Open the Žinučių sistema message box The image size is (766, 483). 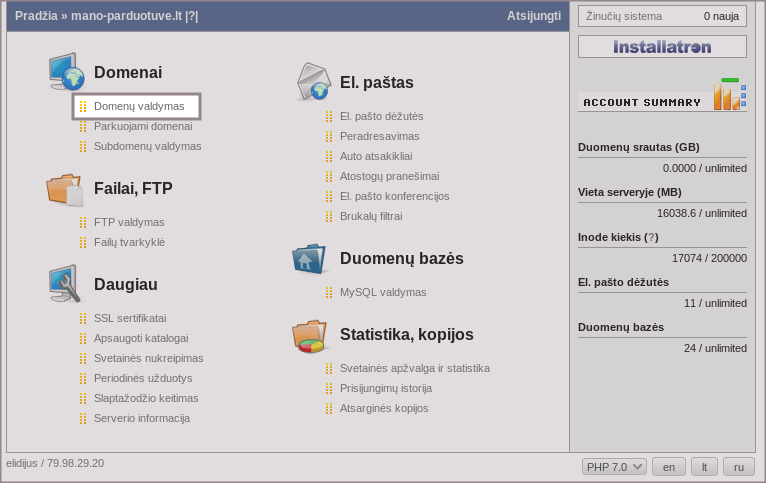click(x=662, y=16)
